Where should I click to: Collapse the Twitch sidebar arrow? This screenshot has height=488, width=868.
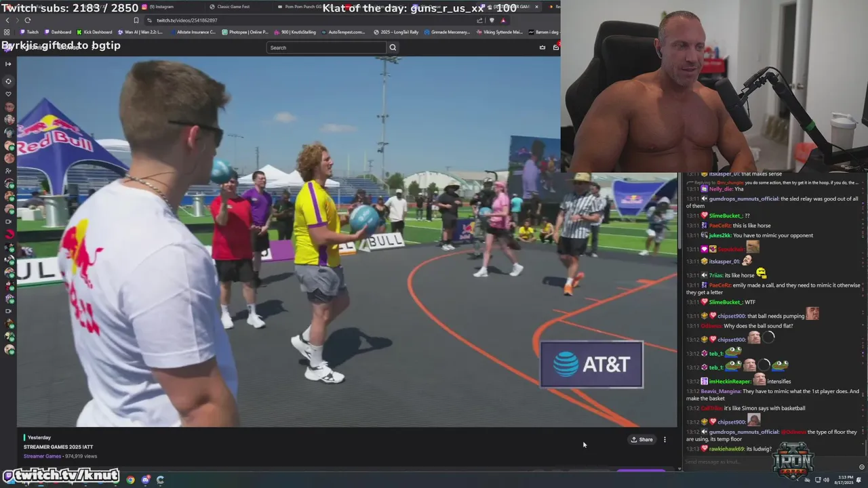coord(8,64)
